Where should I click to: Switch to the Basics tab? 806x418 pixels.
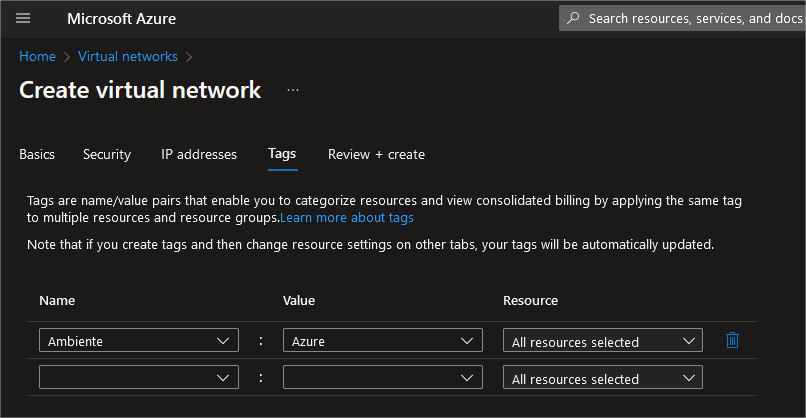click(37, 154)
